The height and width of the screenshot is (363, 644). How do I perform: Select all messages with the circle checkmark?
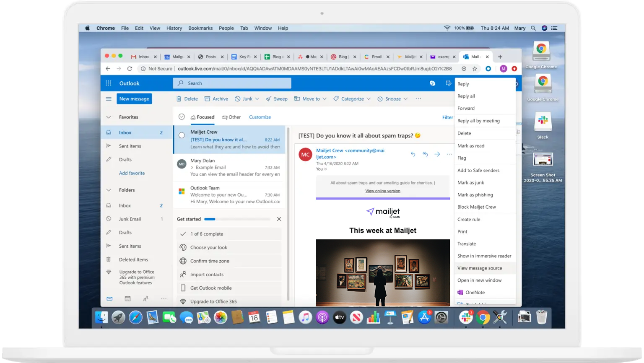click(182, 117)
